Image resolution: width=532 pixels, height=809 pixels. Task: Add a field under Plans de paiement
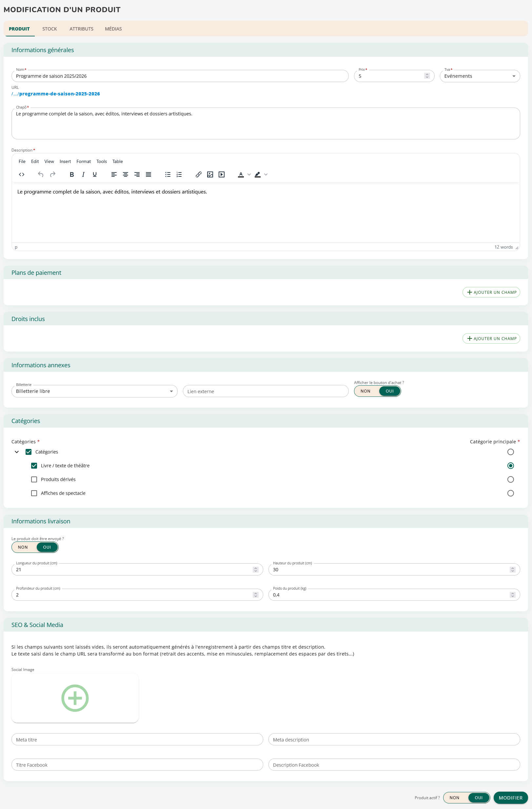coord(491,292)
